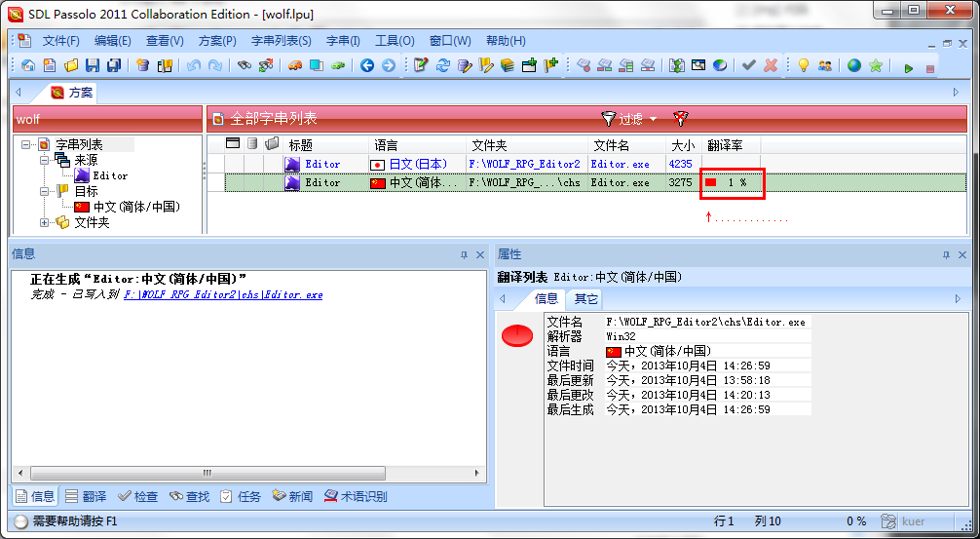Click the single floppy disk Save icon
Screen dimensions: 980x539
click(x=93, y=65)
